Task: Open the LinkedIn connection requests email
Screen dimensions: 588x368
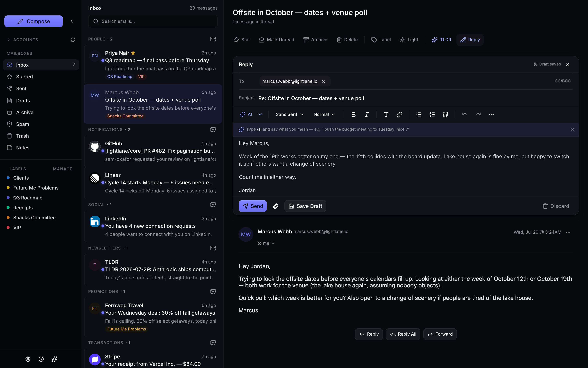Action: point(153,226)
